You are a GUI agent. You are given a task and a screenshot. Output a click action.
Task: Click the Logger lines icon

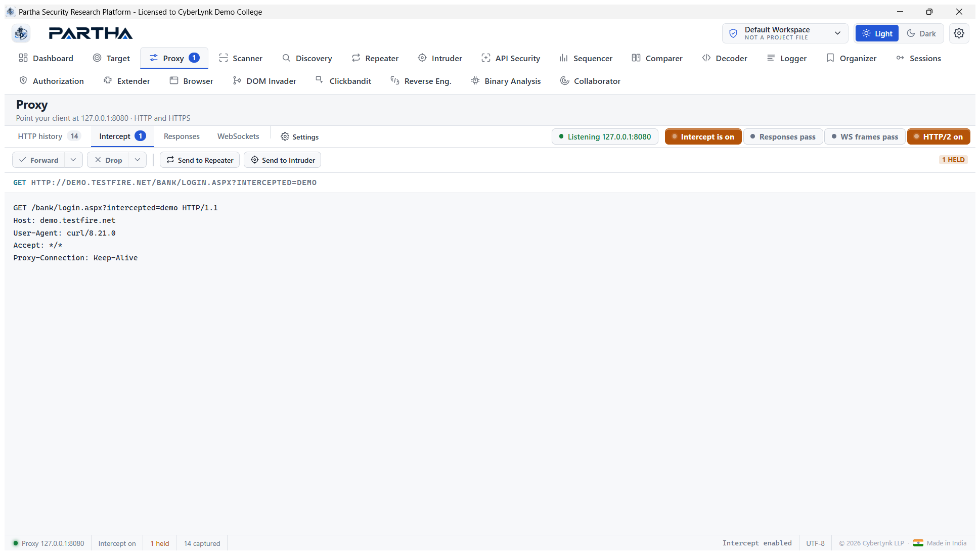coord(771,58)
